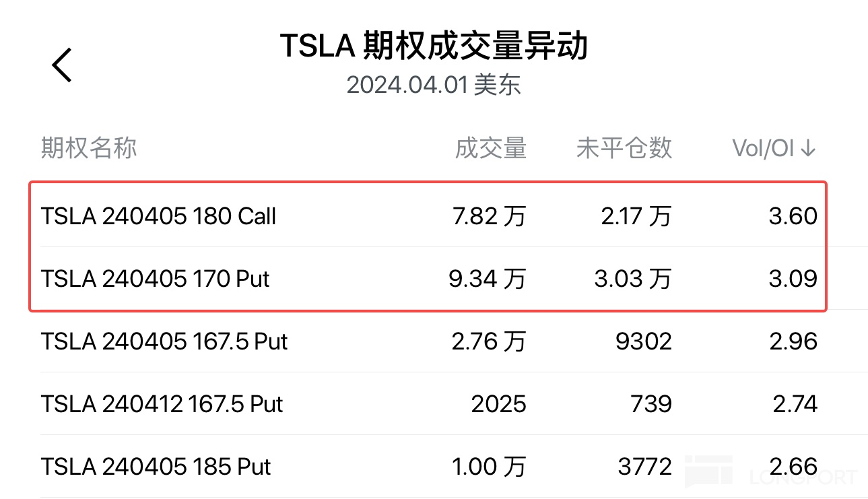Screen dimensions: 868x499
Task: Tap the back arrow icon
Action: [62, 65]
